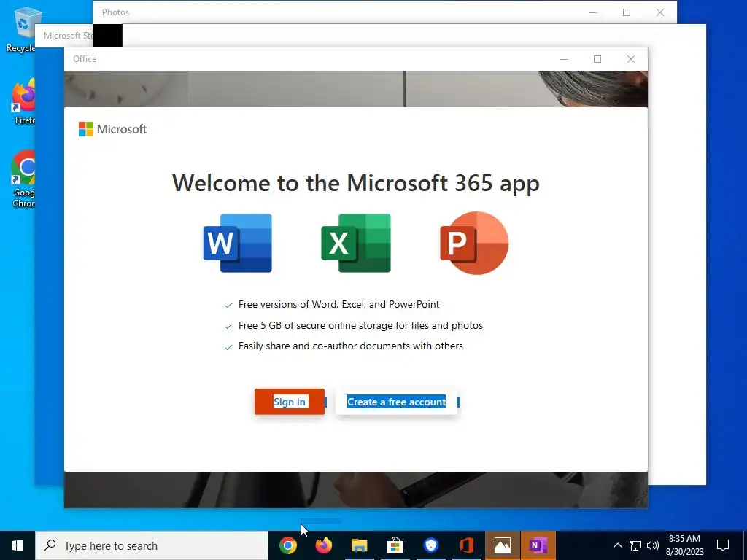This screenshot has height=560, width=747.
Task: Open the notification center
Action: [723, 545]
